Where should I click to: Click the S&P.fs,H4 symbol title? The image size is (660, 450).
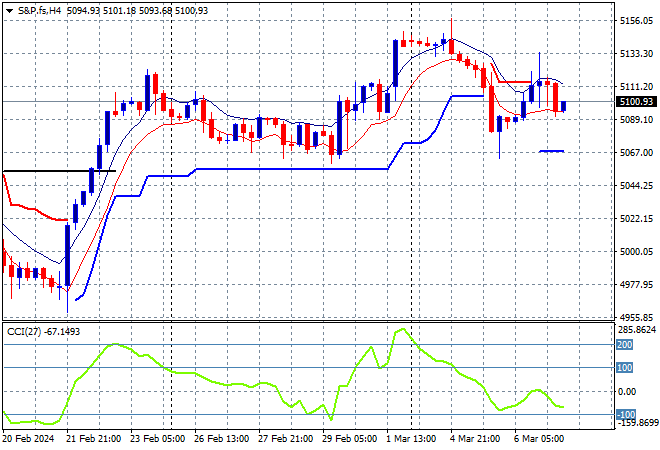(x=40, y=9)
